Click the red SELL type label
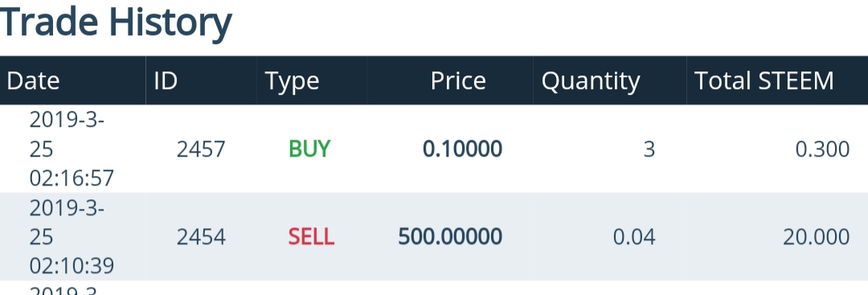Viewport: 868px width, 295px height. click(311, 237)
